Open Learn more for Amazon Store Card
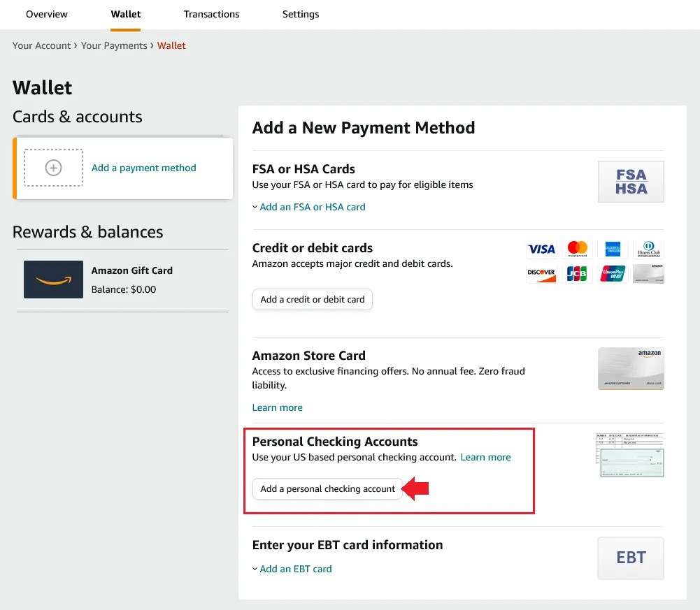The height and width of the screenshot is (610, 700). [x=277, y=407]
